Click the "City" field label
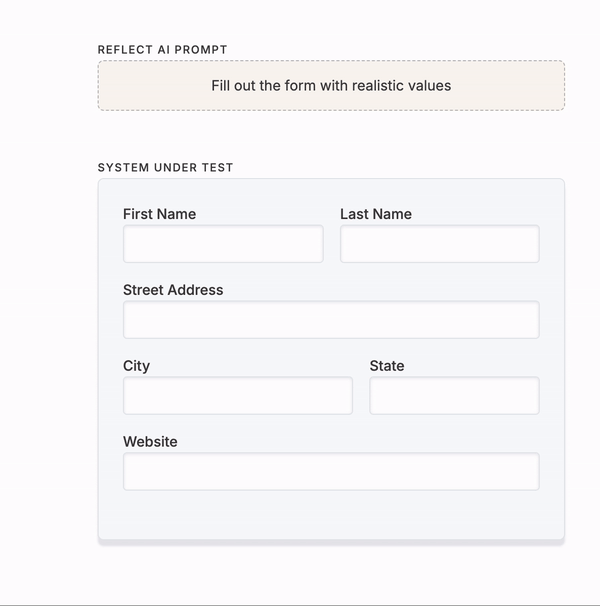Screen dimensions: 600x606 (136, 366)
